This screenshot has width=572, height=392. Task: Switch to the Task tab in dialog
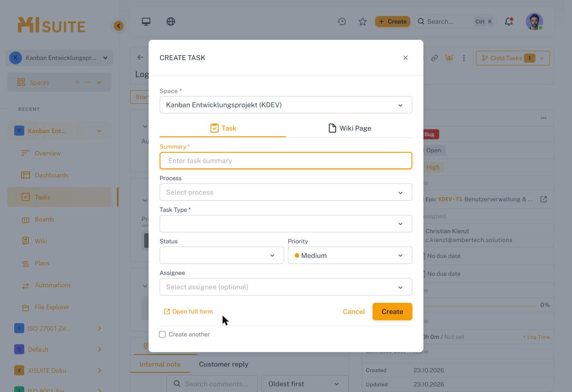pyautogui.click(x=223, y=128)
